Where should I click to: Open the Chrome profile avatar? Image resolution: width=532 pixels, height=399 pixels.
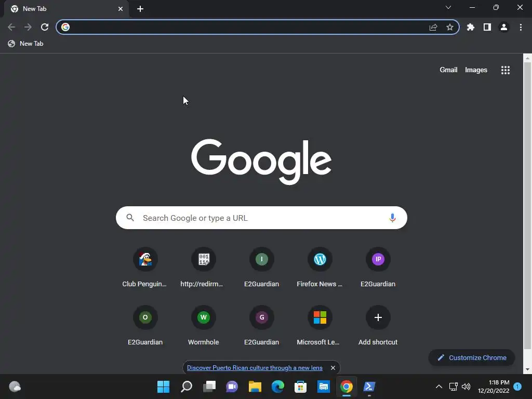point(504,27)
